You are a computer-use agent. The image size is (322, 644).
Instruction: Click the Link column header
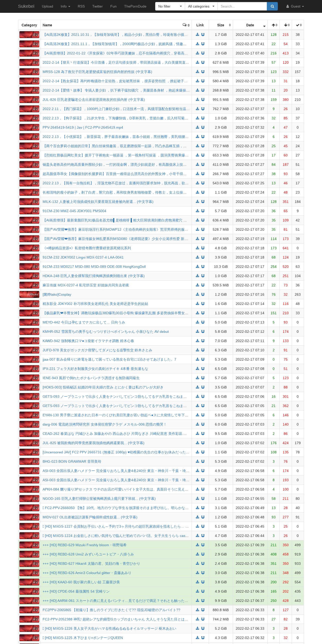(x=200, y=25)
